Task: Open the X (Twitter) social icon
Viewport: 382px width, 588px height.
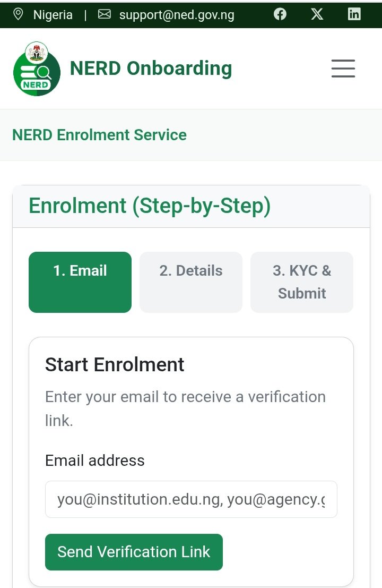Action: pos(317,14)
